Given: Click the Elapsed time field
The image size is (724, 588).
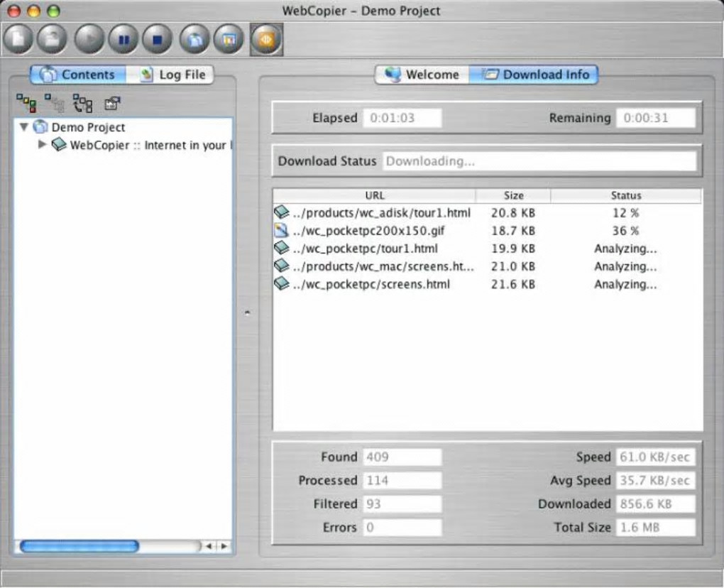Looking at the screenshot, I should pyautogui.click(x=402, y=118).
